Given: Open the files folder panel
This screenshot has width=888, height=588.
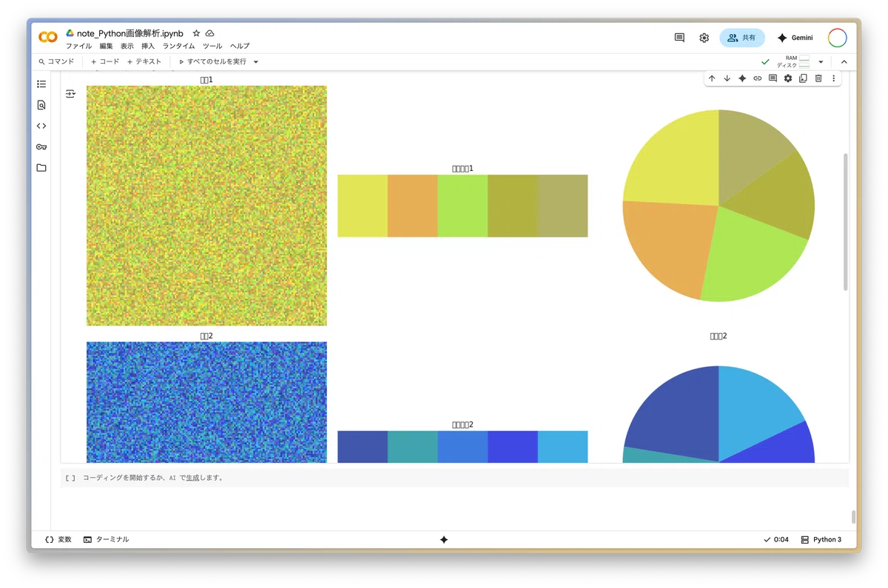Looking at the screenshot, I should point(41,168).
